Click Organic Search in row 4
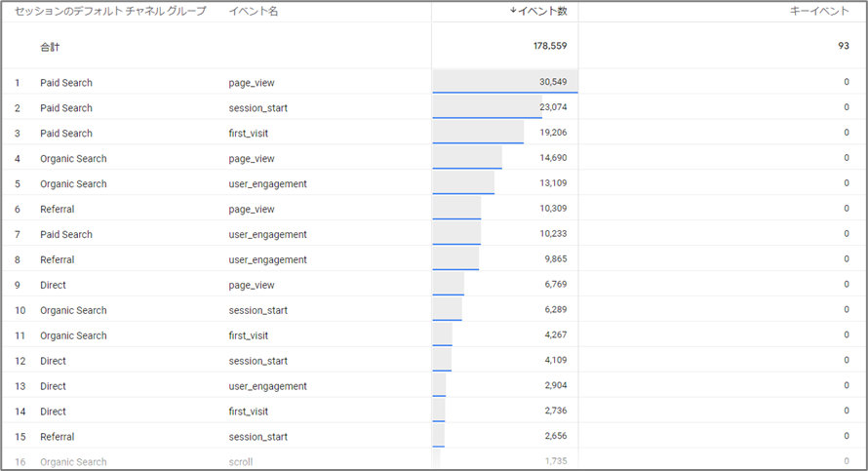The width and height of the screenshot is (868, 471). (73, 159)
